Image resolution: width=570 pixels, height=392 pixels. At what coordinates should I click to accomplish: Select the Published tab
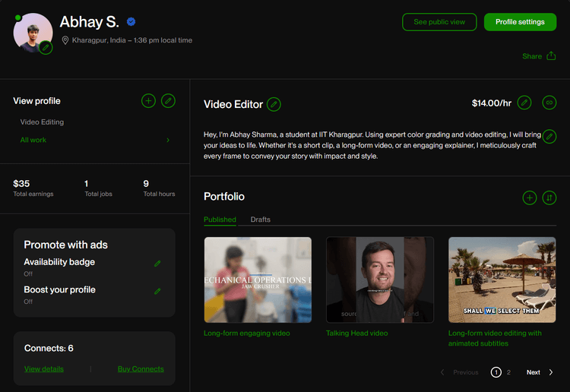tap(220, 220)
